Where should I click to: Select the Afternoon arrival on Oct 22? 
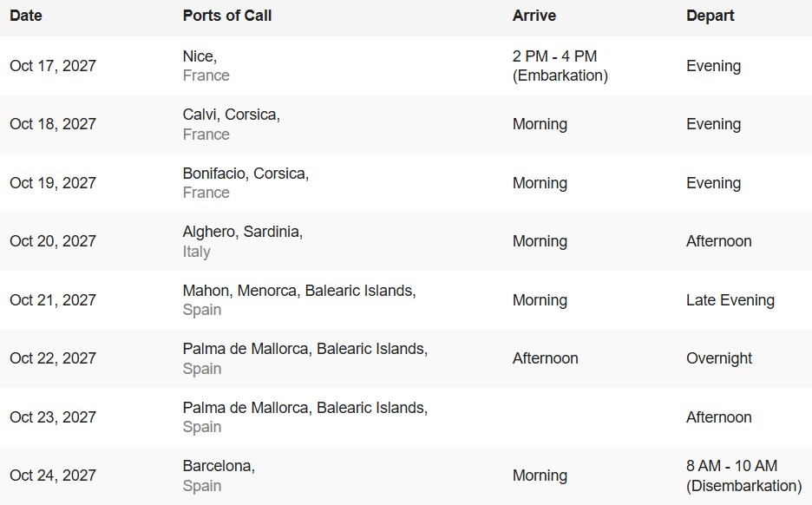pos(545,358)
